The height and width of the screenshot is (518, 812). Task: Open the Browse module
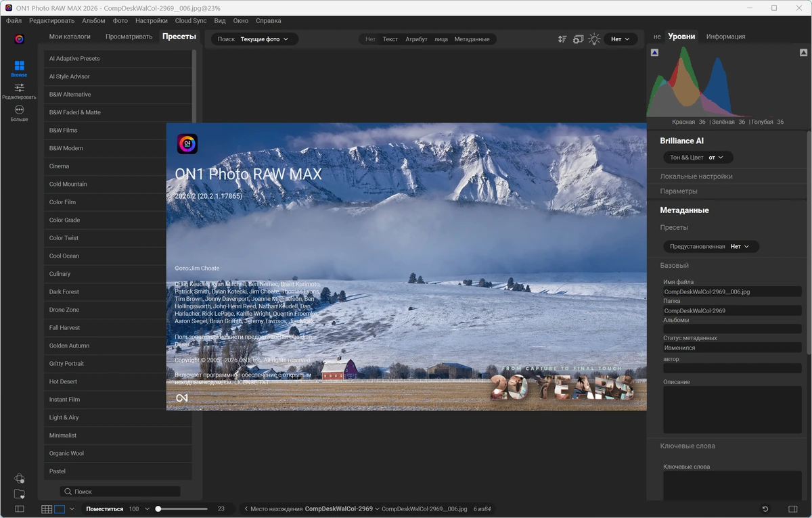coord(19,68)
